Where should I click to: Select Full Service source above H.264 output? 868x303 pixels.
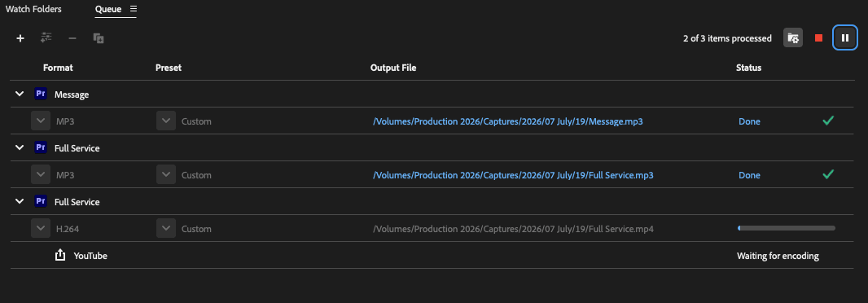[77, 202]
